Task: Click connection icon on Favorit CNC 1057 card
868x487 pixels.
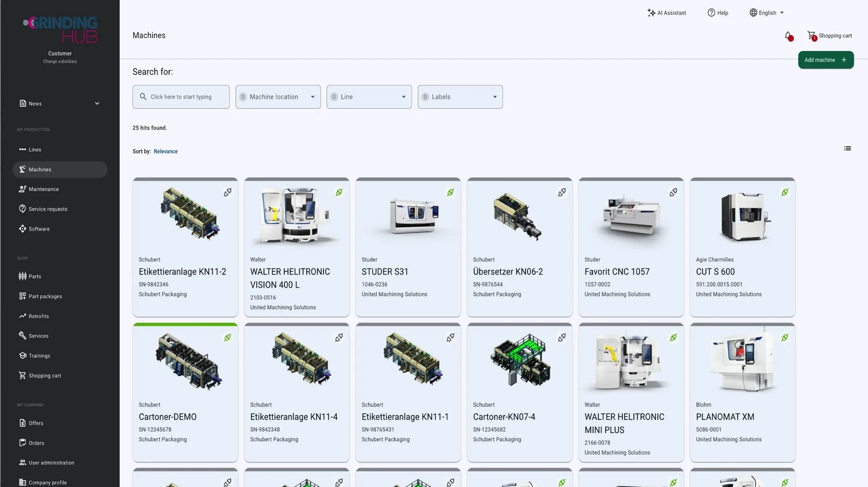Action: [673, 192]
